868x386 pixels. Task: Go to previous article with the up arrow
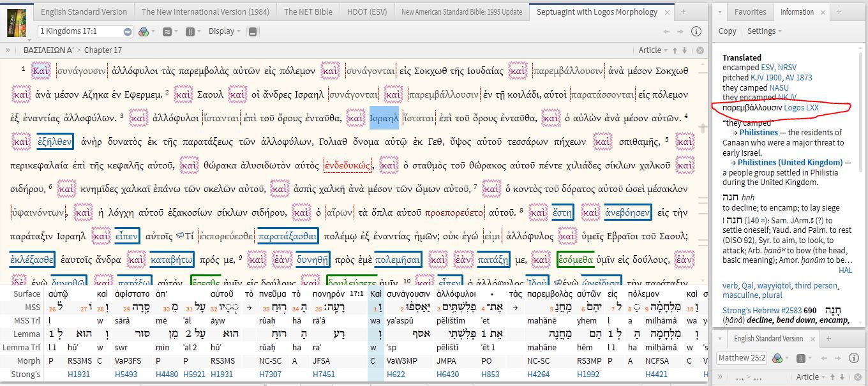[675, 50]
